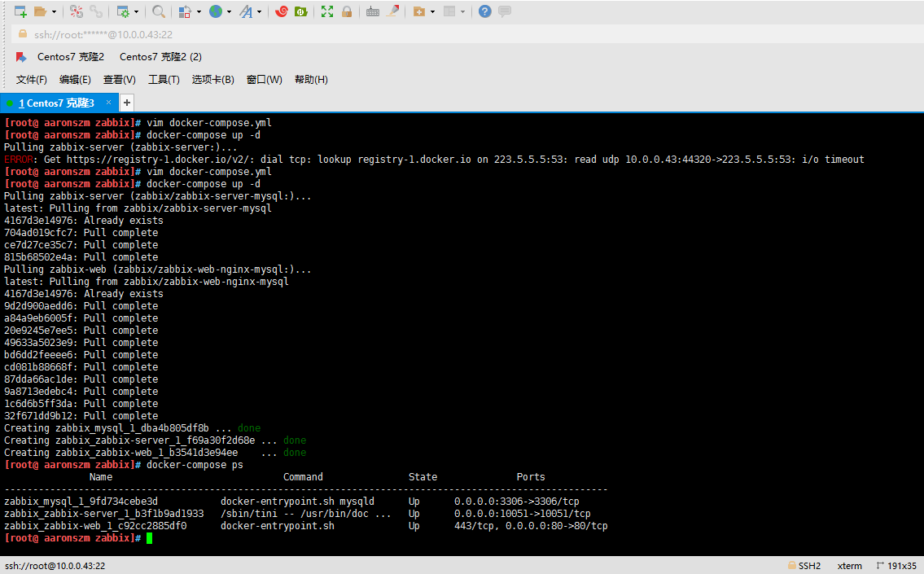The height and width of the screenshot is (574, 924).
Task: Click the pane Layout grid icon
Action: click(449, 11)
